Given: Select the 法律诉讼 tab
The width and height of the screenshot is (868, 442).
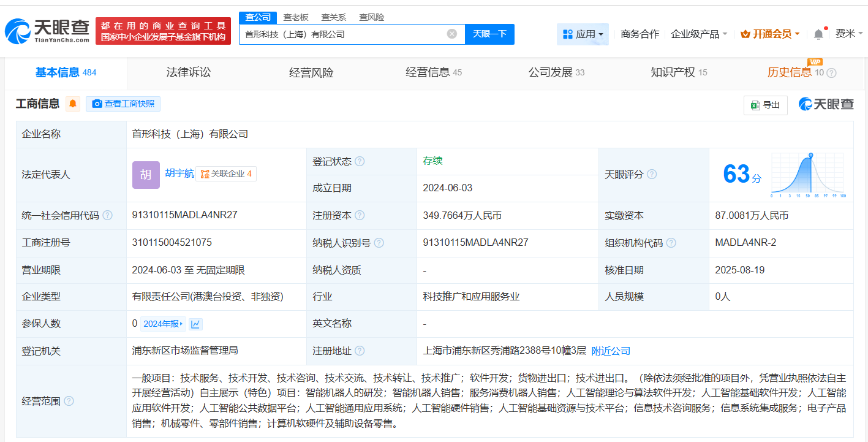Looking at the screenshot, I should (x=189, y=72).
